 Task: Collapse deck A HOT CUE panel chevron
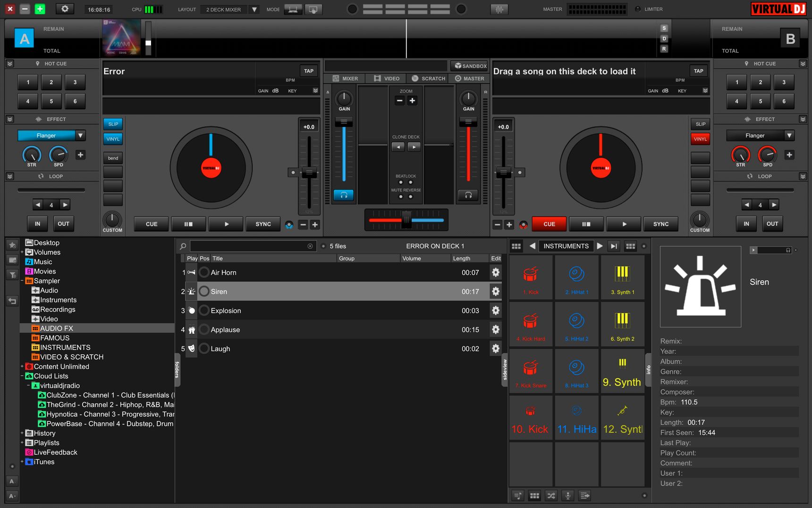click(x=10, y=63)
